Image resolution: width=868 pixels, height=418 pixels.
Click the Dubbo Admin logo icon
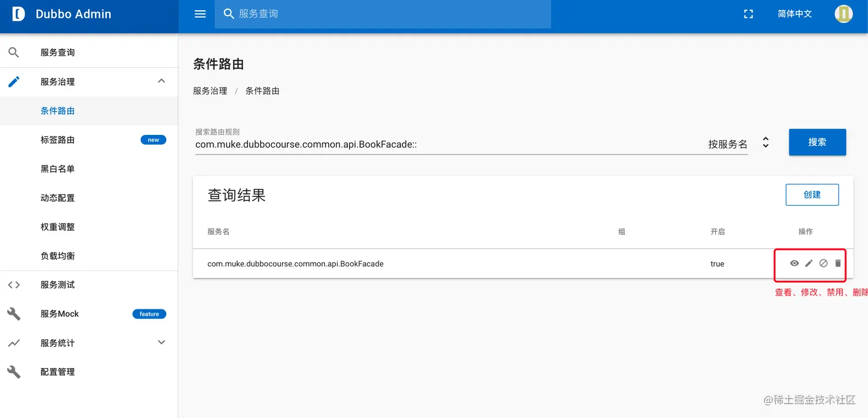tap(18, 14)
